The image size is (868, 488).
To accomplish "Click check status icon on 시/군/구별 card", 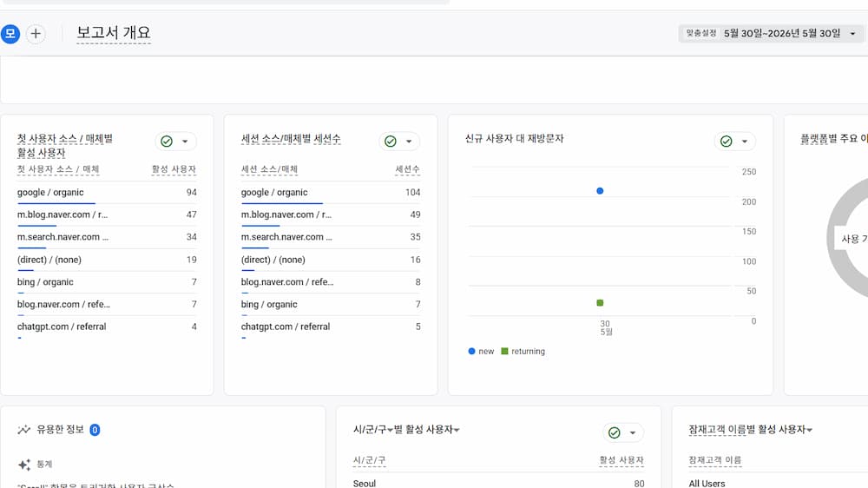I will [x=614, y=432].
